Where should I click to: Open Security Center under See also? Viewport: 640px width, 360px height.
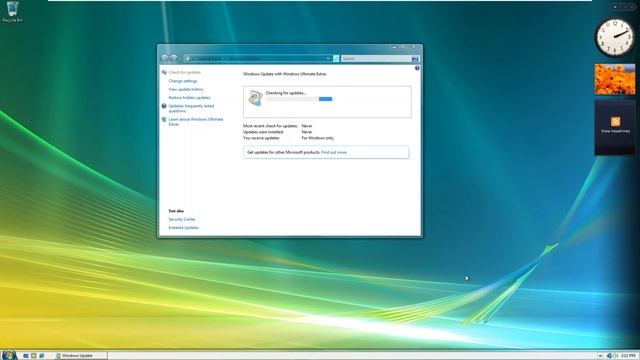(182, 219)
